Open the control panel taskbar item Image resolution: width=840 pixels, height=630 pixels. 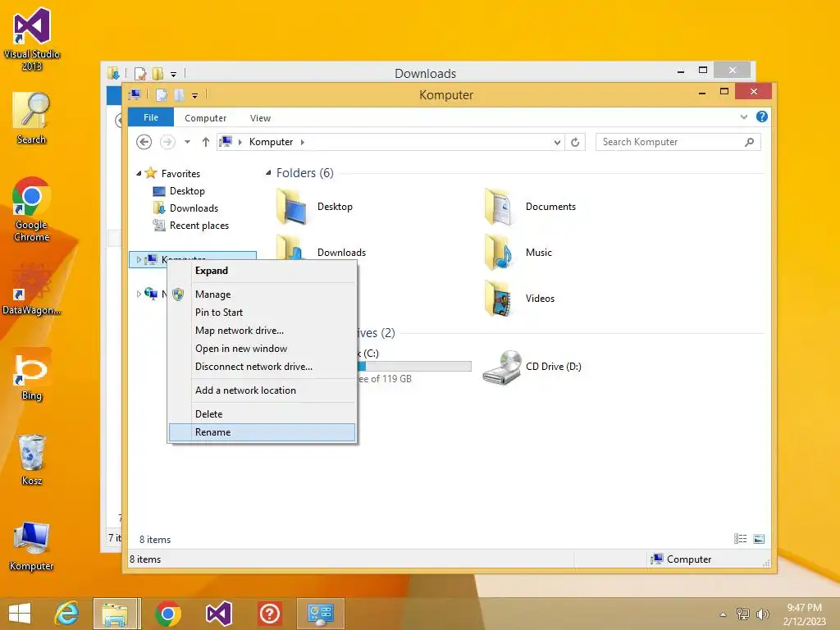click(x=321, y=614)
